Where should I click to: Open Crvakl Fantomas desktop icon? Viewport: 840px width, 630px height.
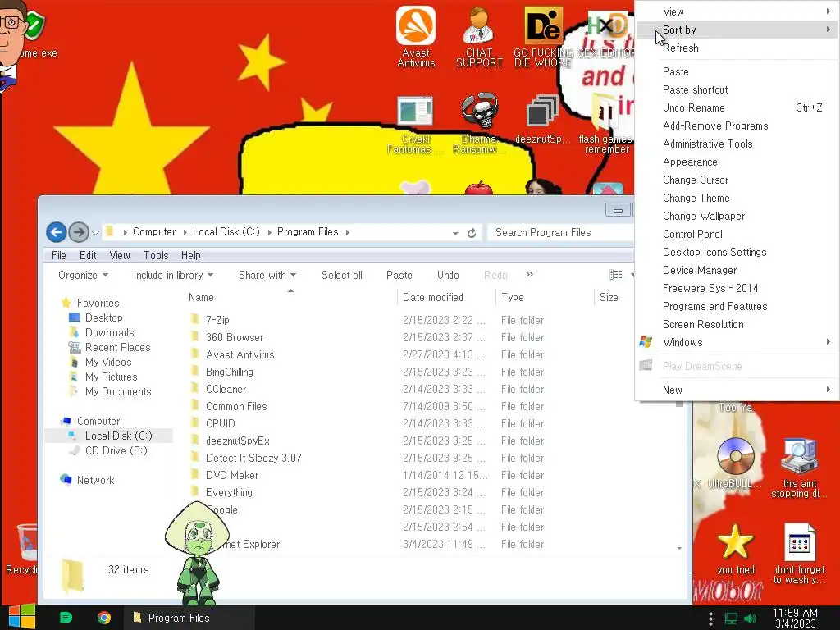pyautogui.click(x=415, y=123)
